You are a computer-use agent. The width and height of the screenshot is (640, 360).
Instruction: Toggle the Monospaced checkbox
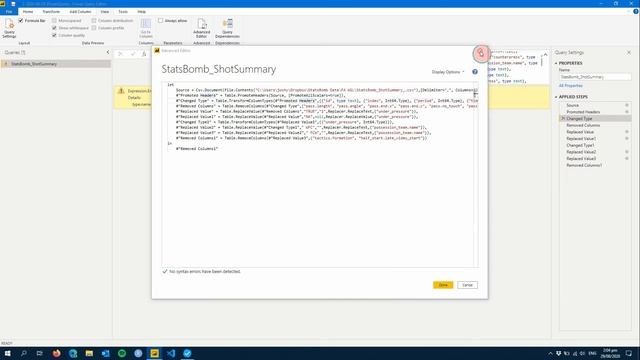54,20
